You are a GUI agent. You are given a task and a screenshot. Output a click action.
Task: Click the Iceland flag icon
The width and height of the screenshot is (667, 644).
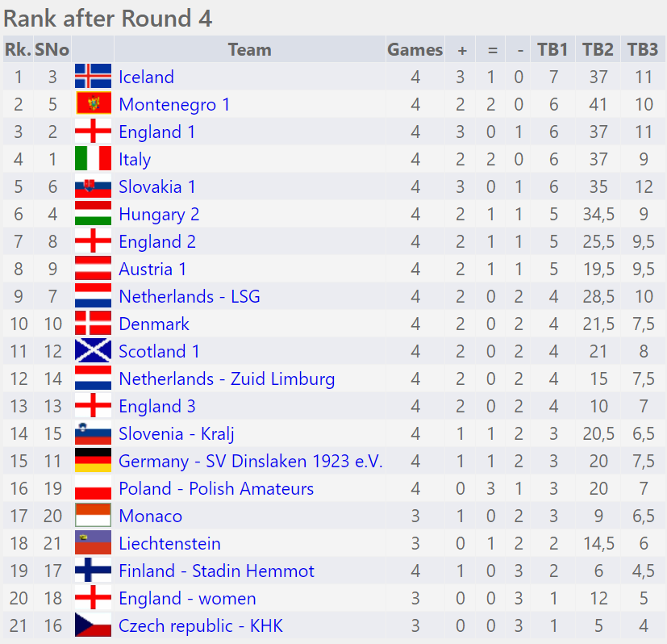pos(93,77)
